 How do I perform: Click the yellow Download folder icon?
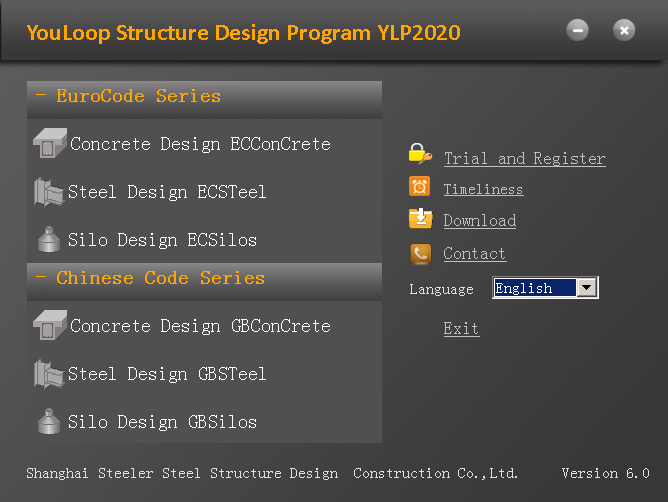click(420, 218)
